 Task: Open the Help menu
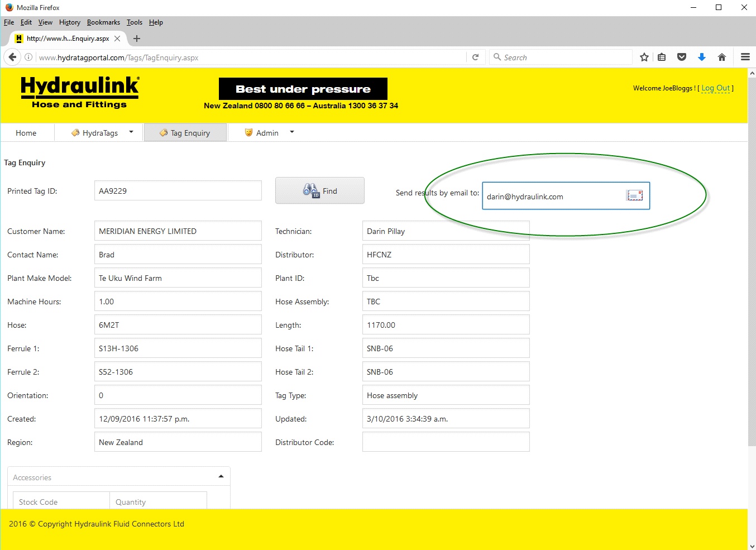tap(156, 22)
